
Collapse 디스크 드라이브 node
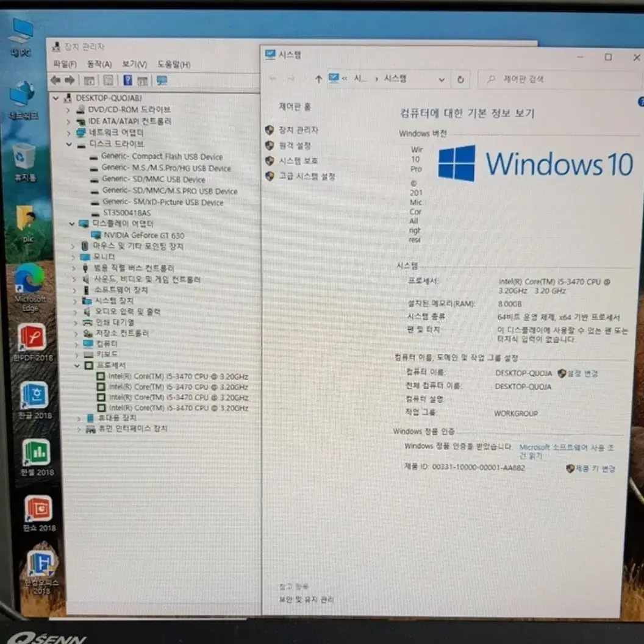(x=69, y=145)
